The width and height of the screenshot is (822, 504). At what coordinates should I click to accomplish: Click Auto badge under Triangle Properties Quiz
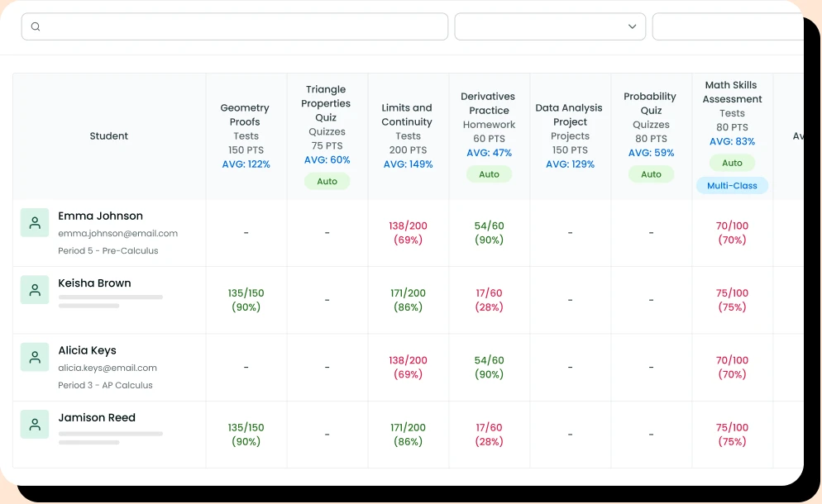click(327, 181)
